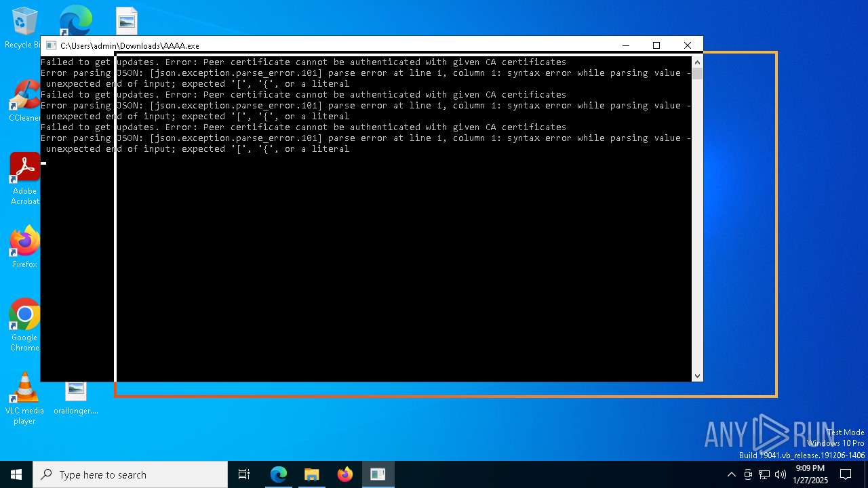The image size is (868, 488).
Task: Click the console scrollbar down arrow
Action: [697, 375]
